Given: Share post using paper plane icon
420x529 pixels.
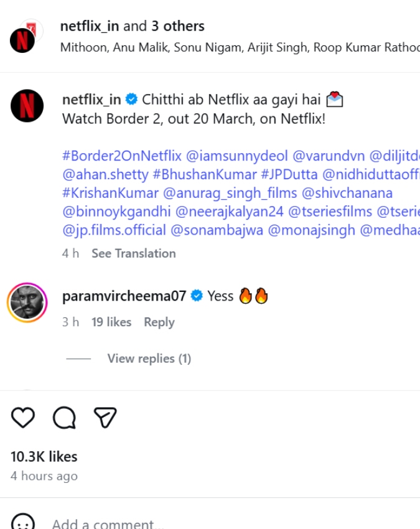Looking at the screenshot, I should click(105, 418).
